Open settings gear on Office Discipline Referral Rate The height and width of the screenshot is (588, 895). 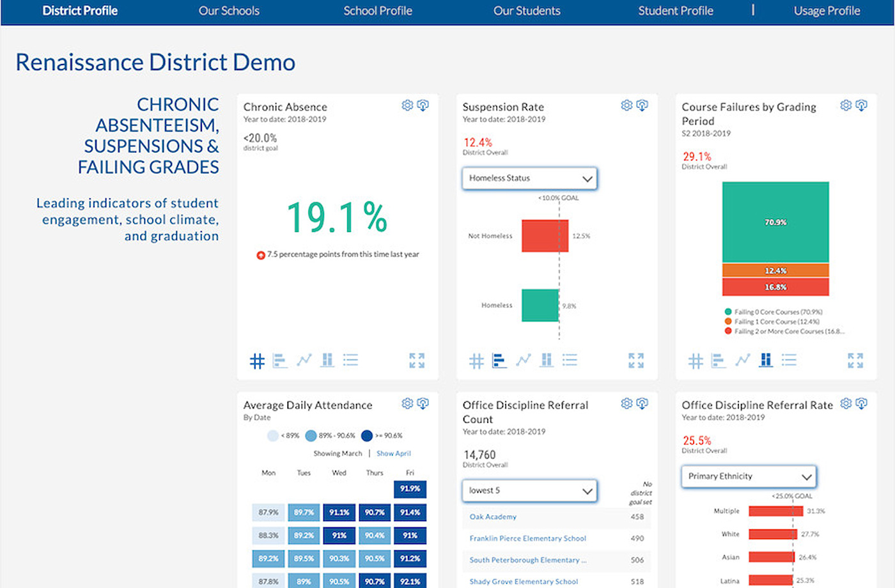(846, 403)
